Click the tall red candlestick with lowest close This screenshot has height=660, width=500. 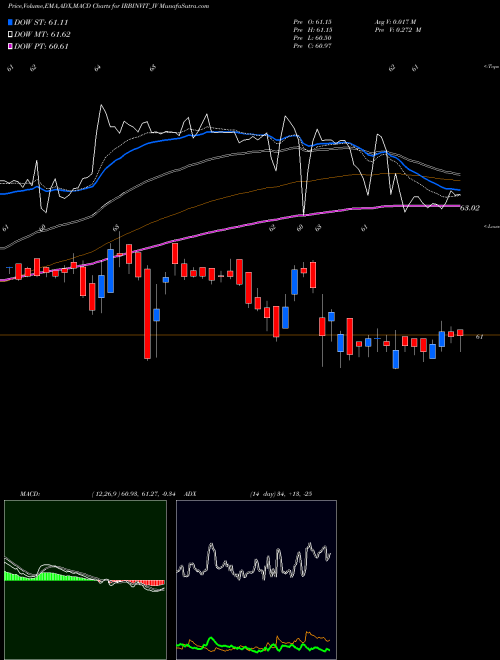[147, 314]
